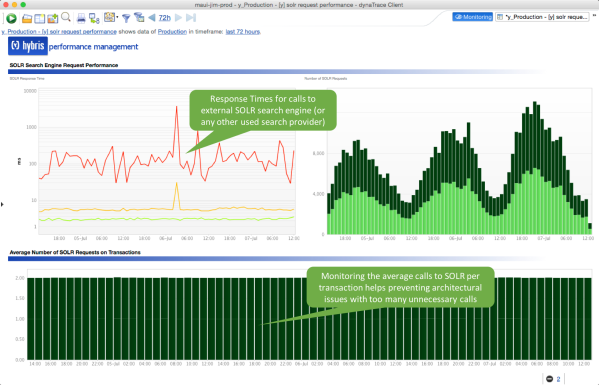Image resolution: width=599 pixels, height=385 pixels.
Task: Open the Production system profile link
Action: click(172, 32)
